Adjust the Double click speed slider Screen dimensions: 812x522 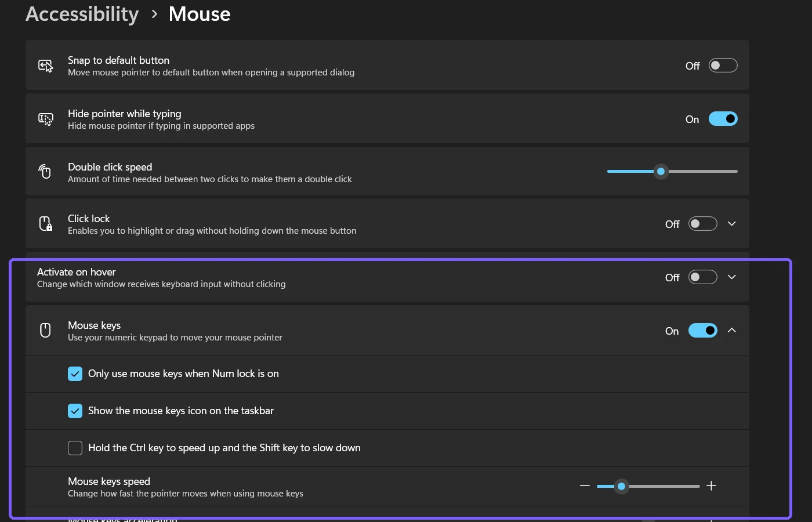coord(672,172)
